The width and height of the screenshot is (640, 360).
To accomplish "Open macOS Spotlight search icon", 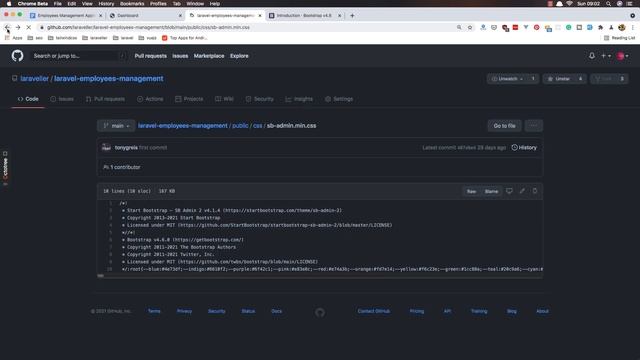I will click(x=608, y=4).
